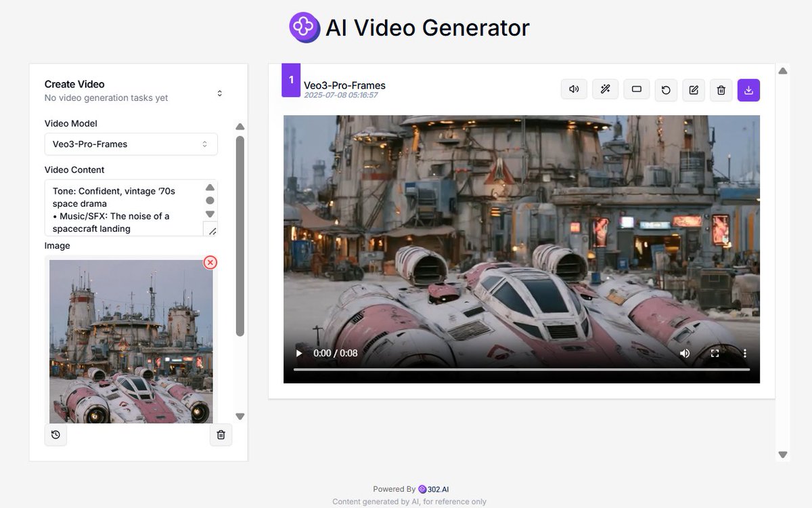This screenshot has height=508, width=812.
Task: Click the 0:00 / 0:08 time display
Action: click(x=336, y=353)
